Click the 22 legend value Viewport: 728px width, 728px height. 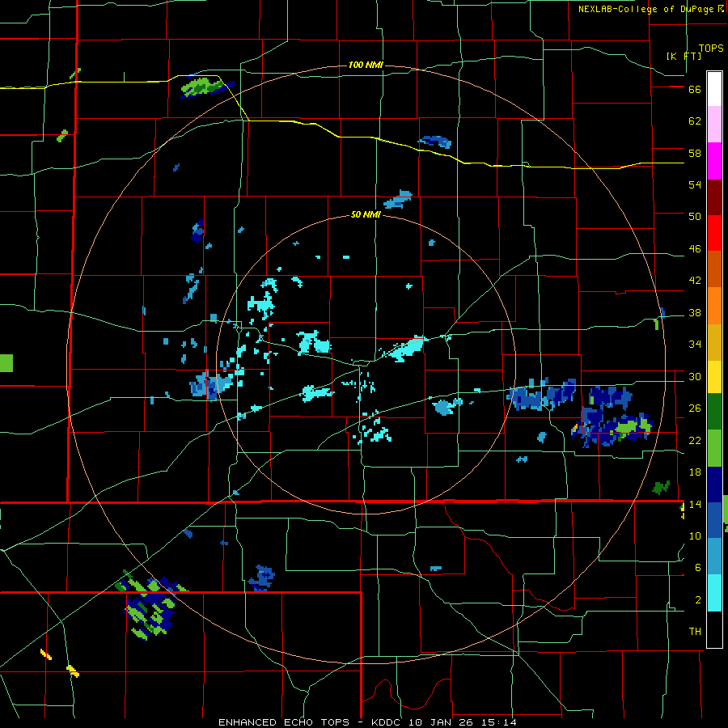(x=695, y=441)
